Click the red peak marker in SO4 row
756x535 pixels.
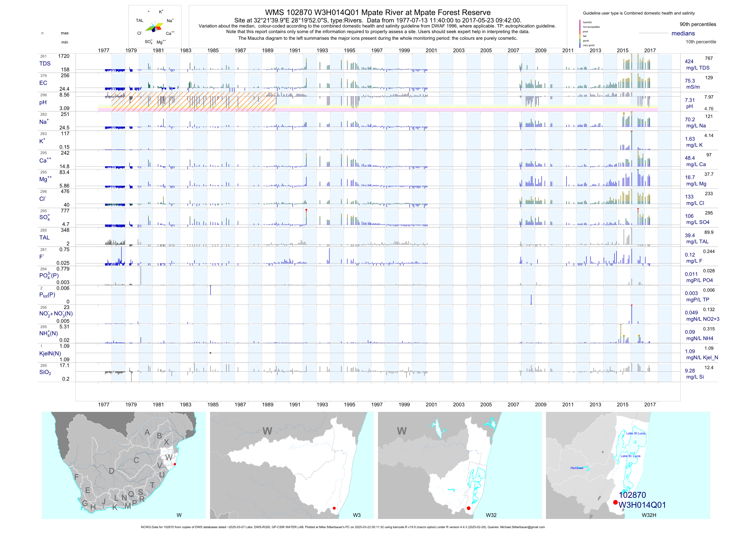[306, 210]
